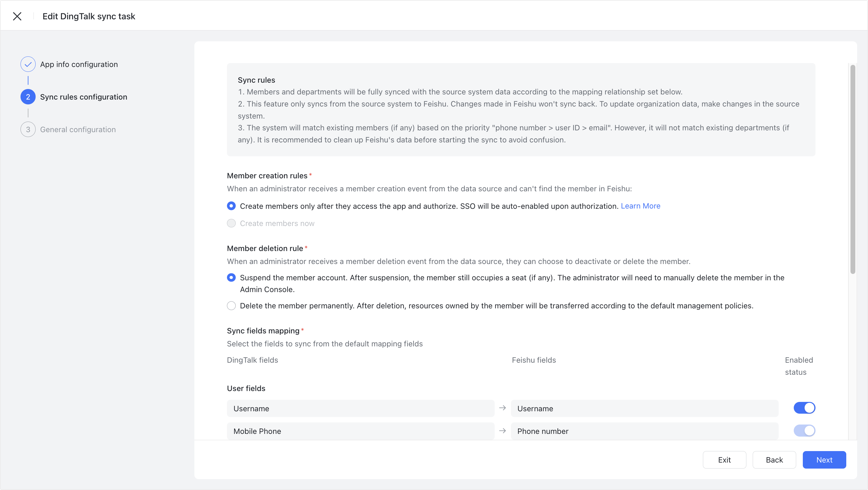Click the Sync fields mapping heading
Viewport: 868px width, 490px height.
[263, 331]
